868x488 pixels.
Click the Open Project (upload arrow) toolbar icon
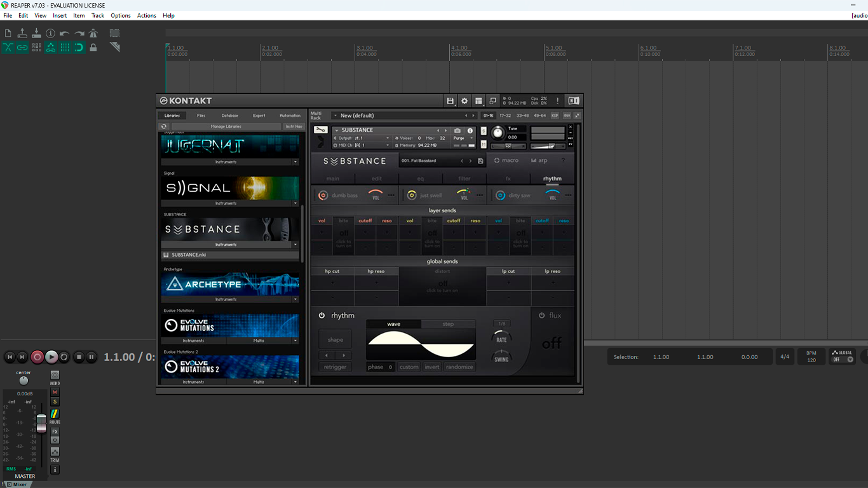click(22, 33)
